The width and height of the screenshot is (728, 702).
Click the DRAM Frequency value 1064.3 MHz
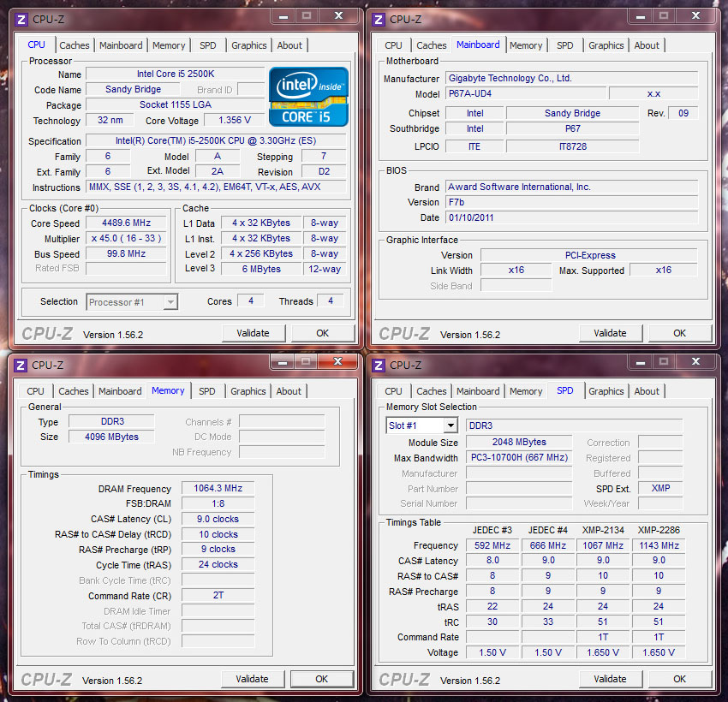coord(218,488)
